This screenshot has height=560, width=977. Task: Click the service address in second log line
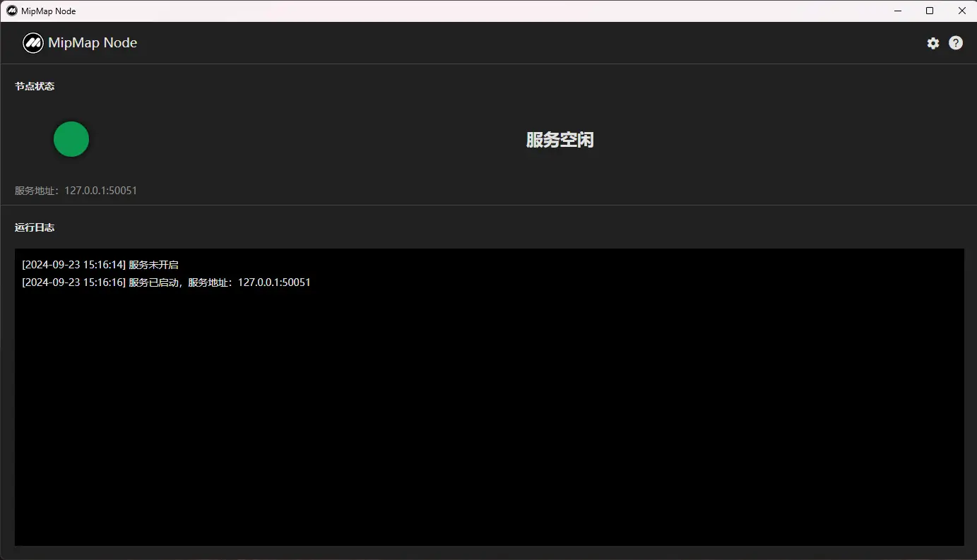274,282
